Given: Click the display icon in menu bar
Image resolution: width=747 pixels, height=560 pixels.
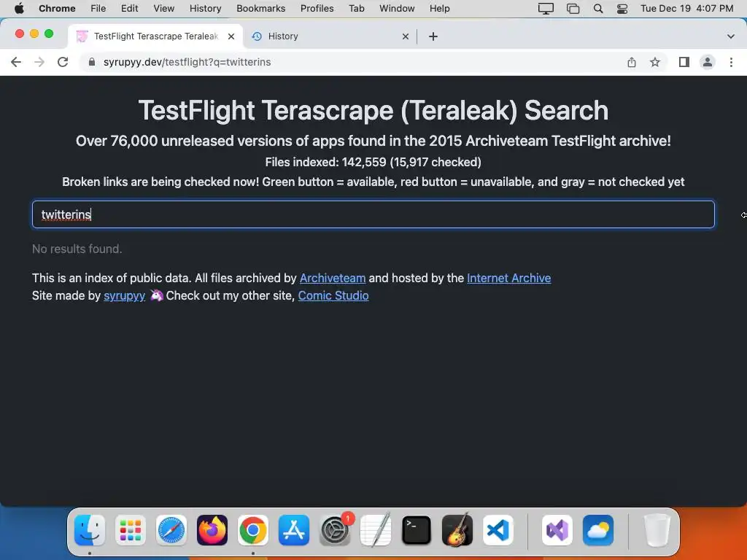Looking at the screenshot, I should (x=546, y=9).
